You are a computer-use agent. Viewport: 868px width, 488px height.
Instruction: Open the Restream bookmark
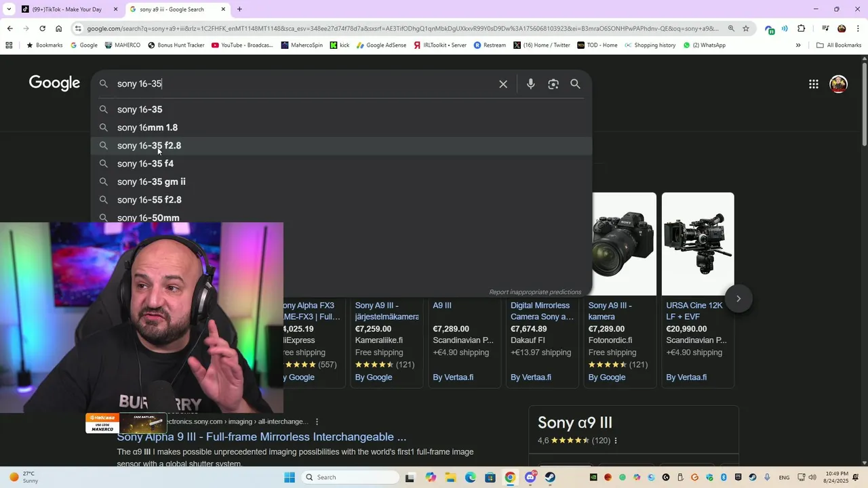coord(490,45)
